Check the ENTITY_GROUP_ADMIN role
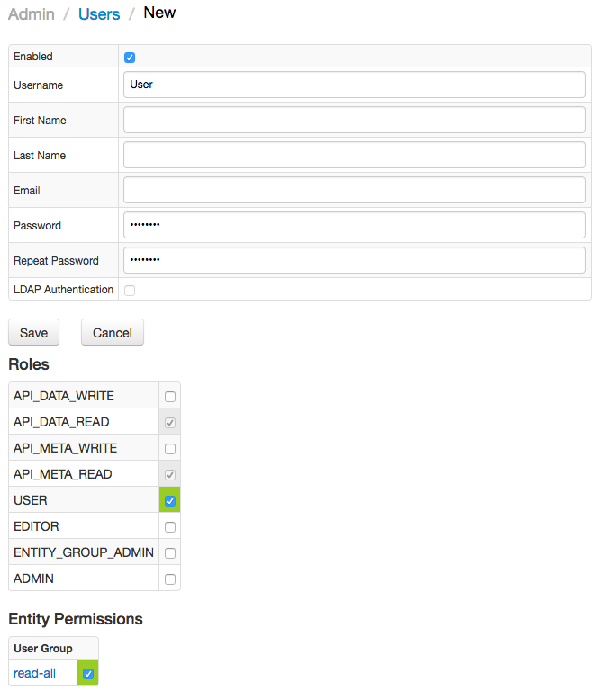 click(x=170, y=553)
